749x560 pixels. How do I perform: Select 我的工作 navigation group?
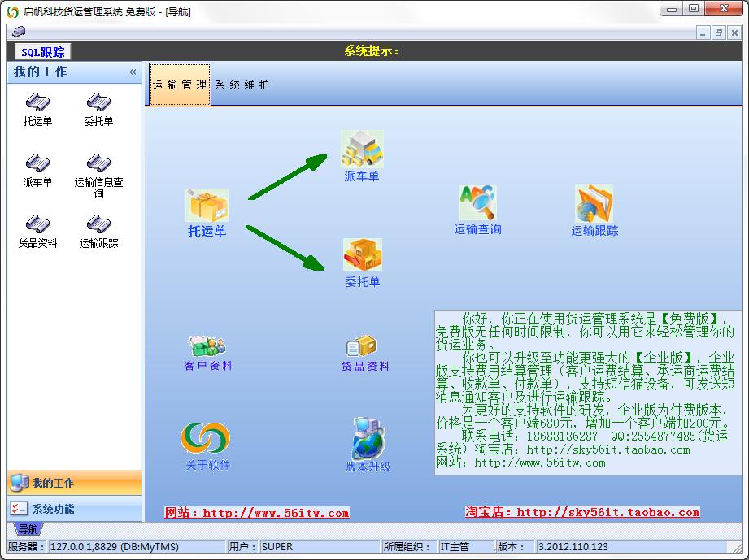coord(75,483)
